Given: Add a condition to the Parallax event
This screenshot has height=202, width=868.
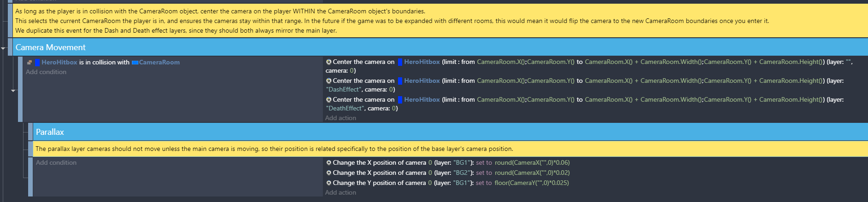Looking at the screenshot, I should tap(56, 162).
